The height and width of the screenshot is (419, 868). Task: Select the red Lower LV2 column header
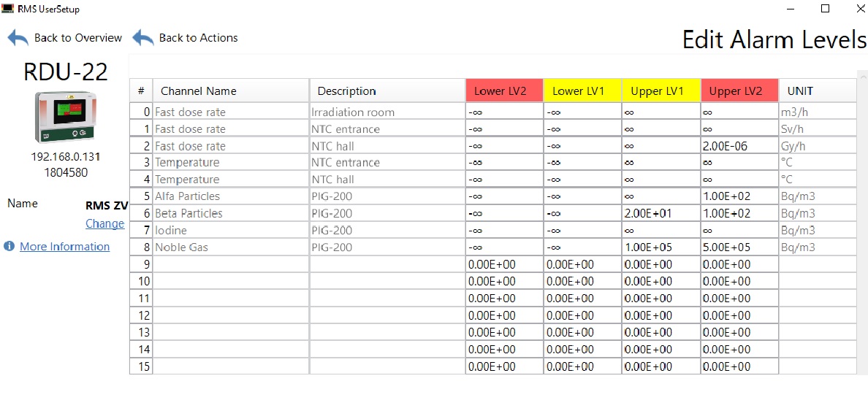(x=504, y=91)
